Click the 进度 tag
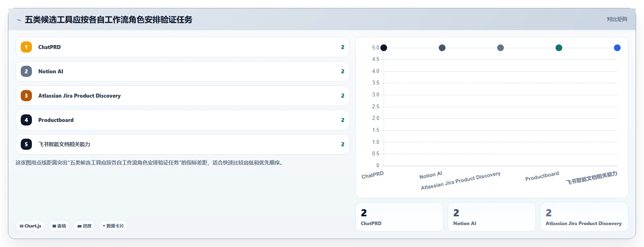The width and height of the screenshot is (644, 247). click(x=84, y=226)
